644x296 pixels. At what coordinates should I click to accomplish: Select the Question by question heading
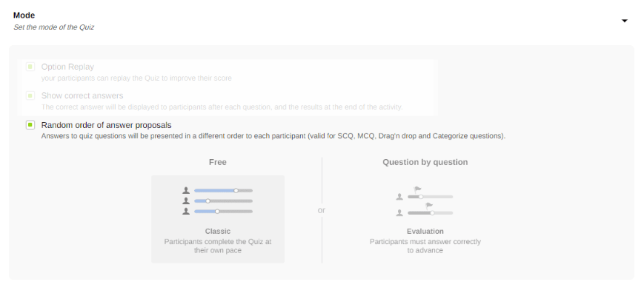(425, 162)
